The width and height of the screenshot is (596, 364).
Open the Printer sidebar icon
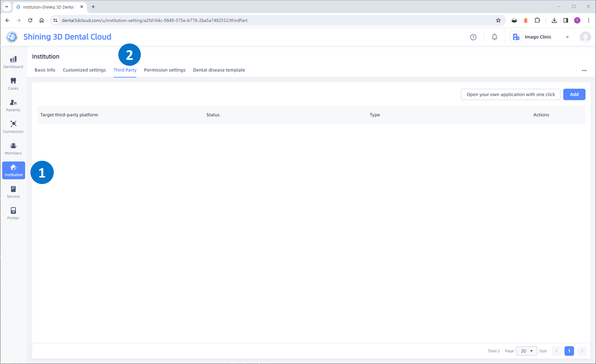click(x=13, y=213)
